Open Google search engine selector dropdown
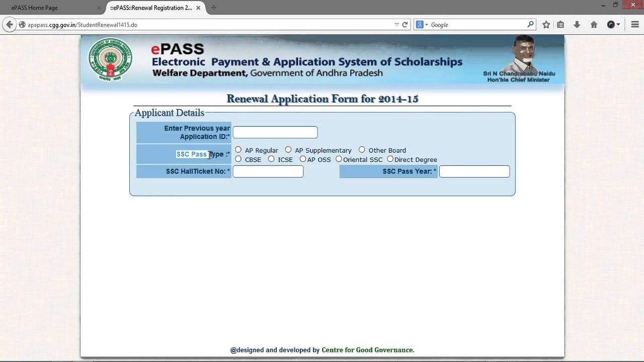Screen dimensions: 644x362 [422, 25]
